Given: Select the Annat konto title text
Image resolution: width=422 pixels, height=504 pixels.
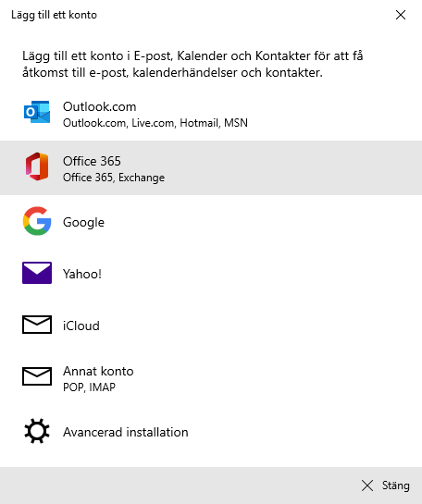Looking at the screenshot, I should (x=98, y=371).
